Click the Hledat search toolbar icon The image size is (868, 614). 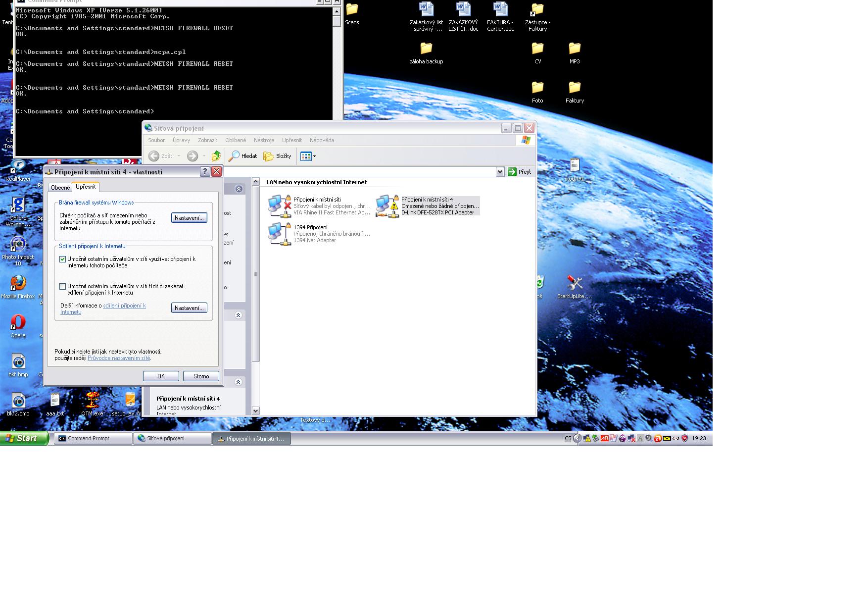click(242, 156)
